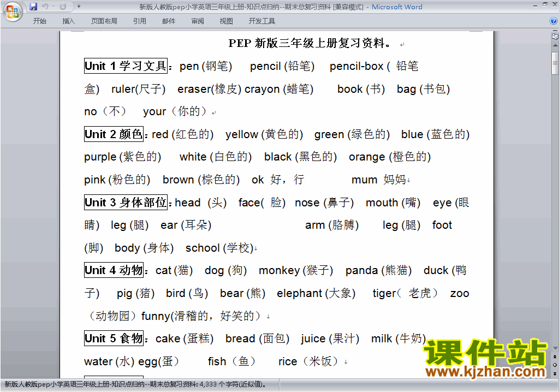Open the 页面布局 ribbon tab

click(x=104, y=21)
